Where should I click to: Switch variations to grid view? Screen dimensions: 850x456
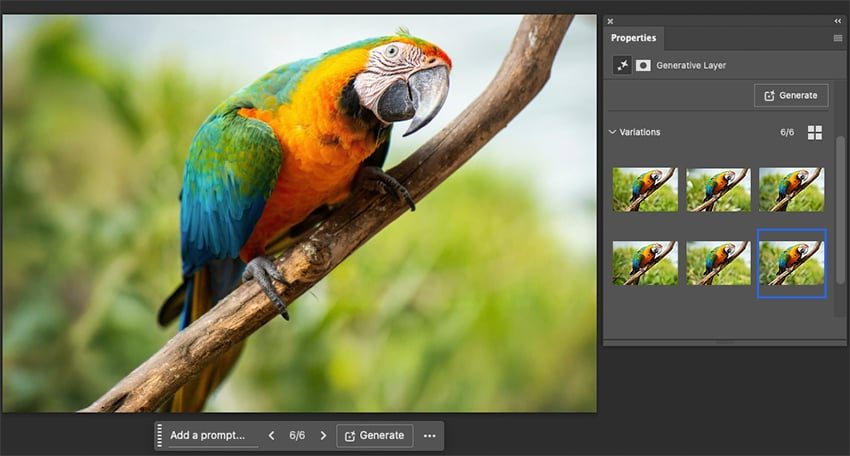tap(815, 133)
